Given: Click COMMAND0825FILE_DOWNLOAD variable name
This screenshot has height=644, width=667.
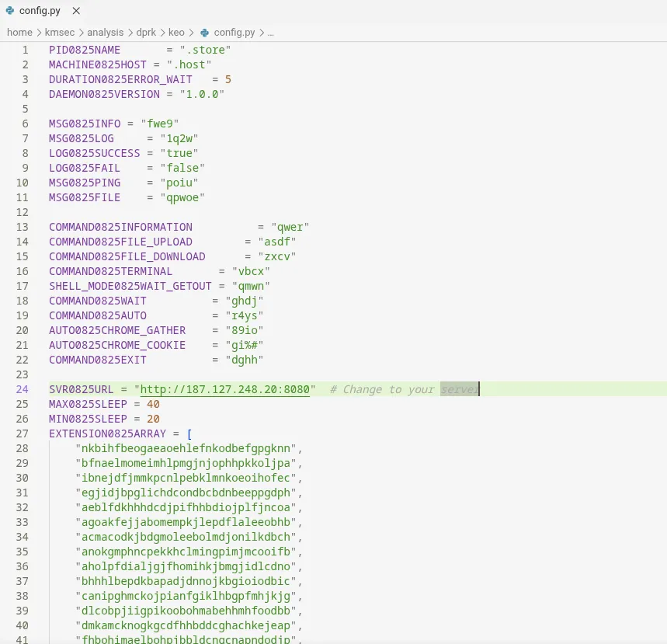Looking at the screenshot, I should [x=127, y=256].
